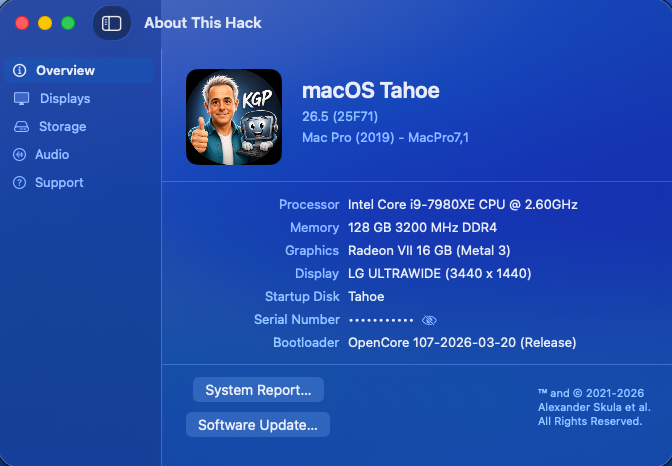Image resolution: width=672 pixels, height=466 pixels.
Task: Click the Support question mark icon
Action: coord(19,183)
